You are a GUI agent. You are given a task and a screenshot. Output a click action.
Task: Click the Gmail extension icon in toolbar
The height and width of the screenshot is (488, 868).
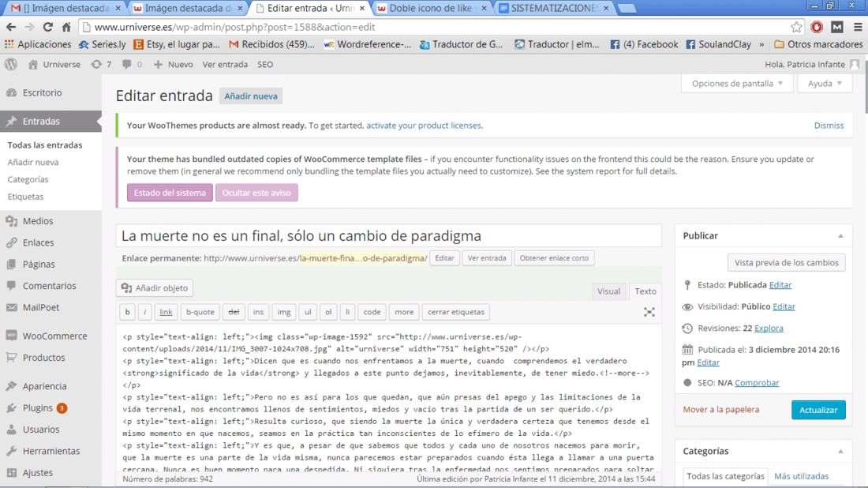pyautogui.click(x=837, y=27)
